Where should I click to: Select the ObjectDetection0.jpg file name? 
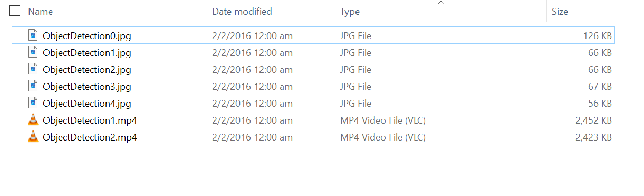tap(87, 36)
